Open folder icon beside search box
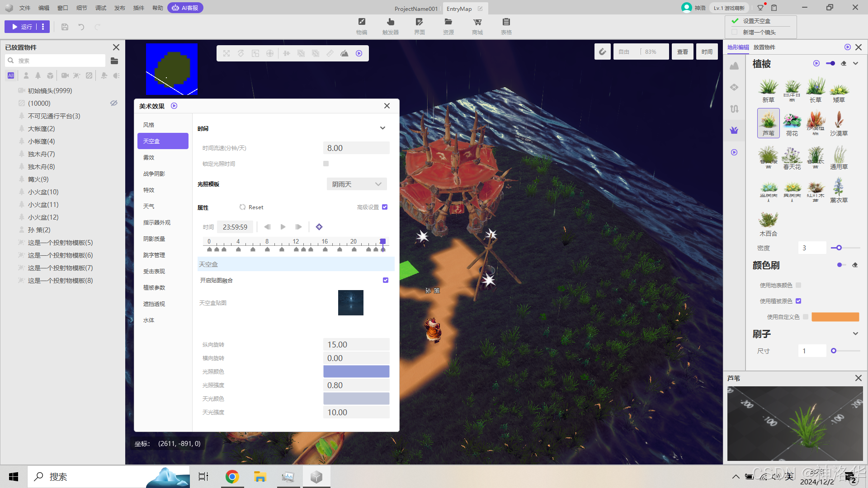This screenshot has width=868, height=488. coord(114,61)
